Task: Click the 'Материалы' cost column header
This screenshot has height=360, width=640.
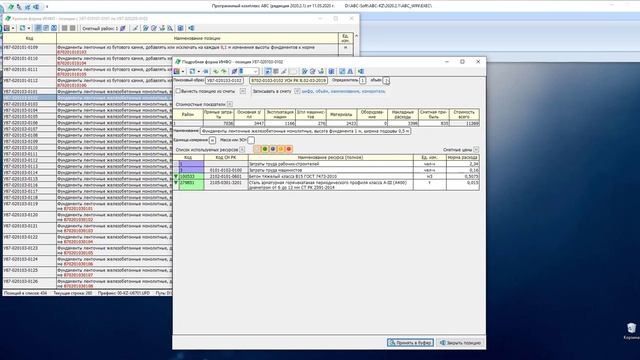Action: 341,114
